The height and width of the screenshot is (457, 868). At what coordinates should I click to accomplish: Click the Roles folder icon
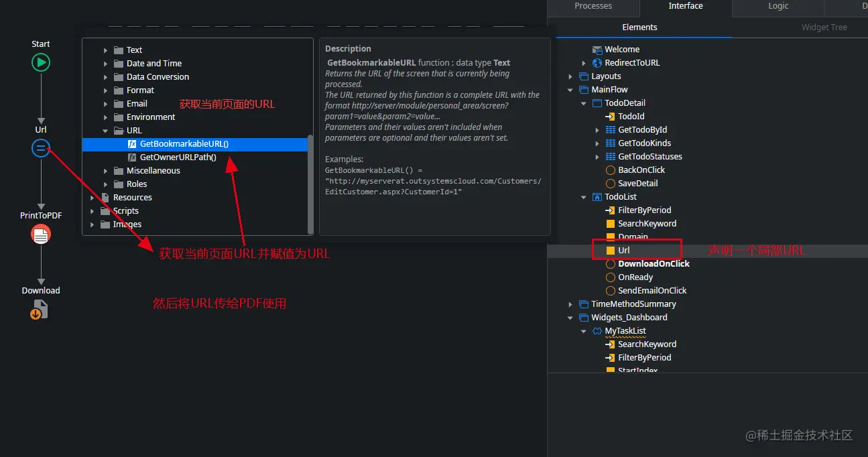[x=119, y=184]
